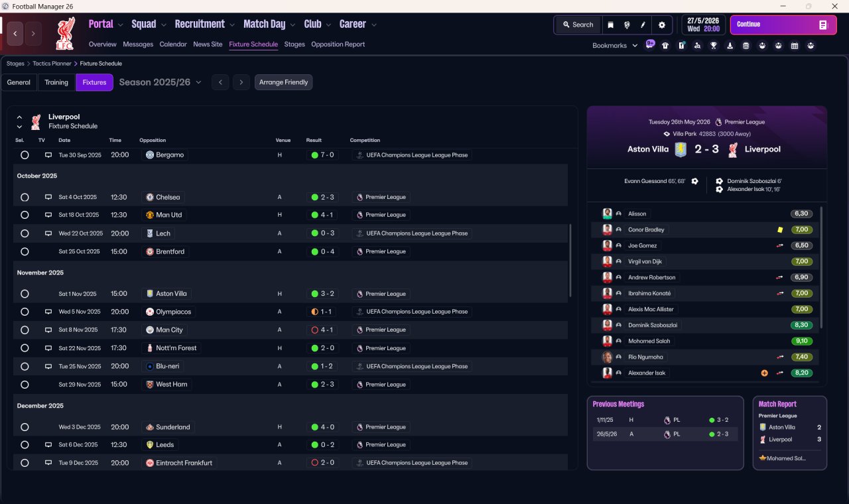
Task: Click the player ratings list scrollbar
Action: (x=821, y=267)
